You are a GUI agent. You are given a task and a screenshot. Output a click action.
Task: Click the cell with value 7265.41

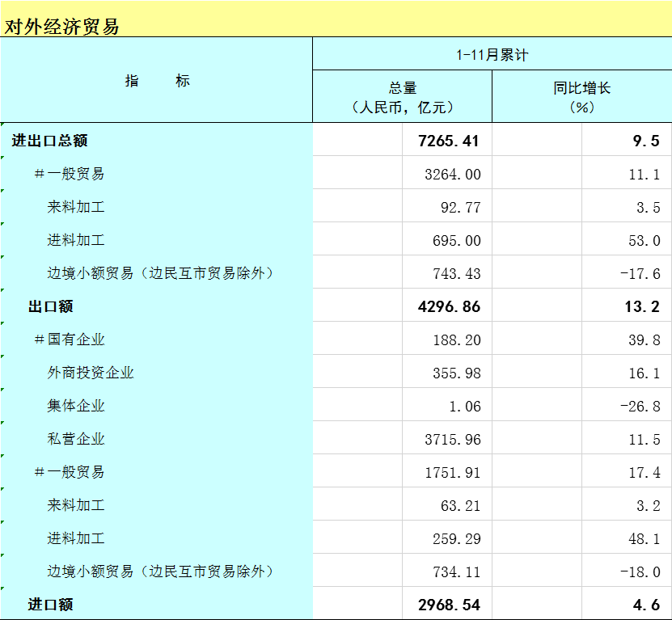449,141
